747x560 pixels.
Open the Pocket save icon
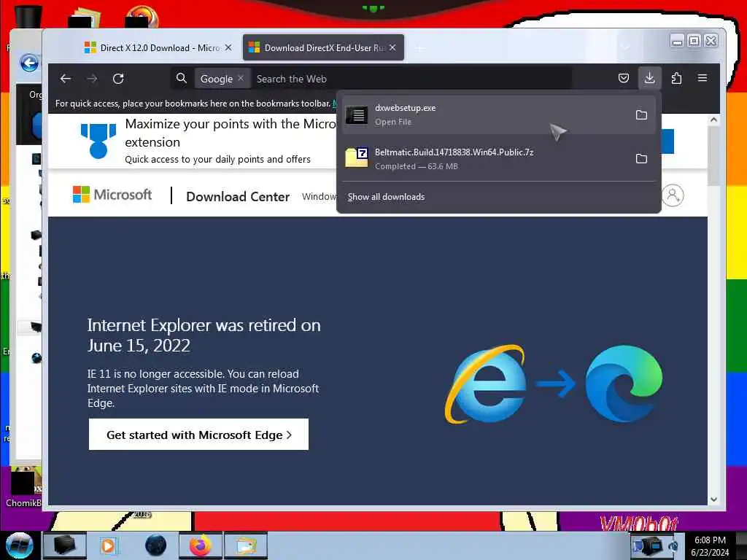[x=624, y=78]
